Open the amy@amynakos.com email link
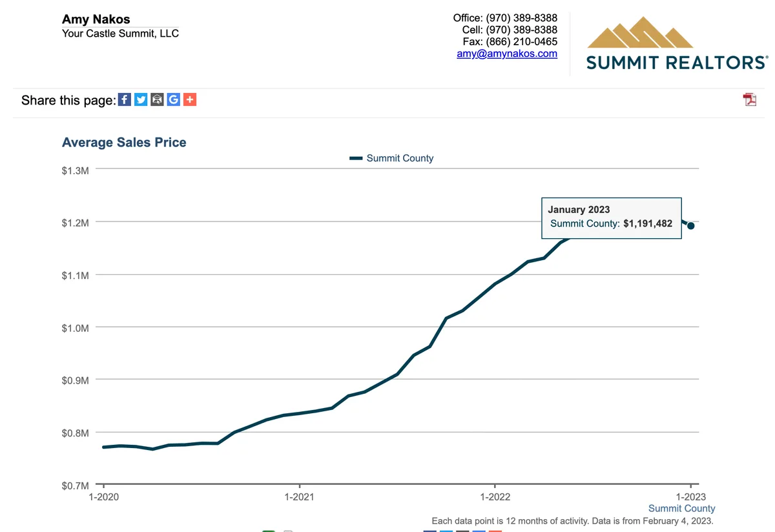This screenshot has height=532, width=775. (x=507, y=54)
